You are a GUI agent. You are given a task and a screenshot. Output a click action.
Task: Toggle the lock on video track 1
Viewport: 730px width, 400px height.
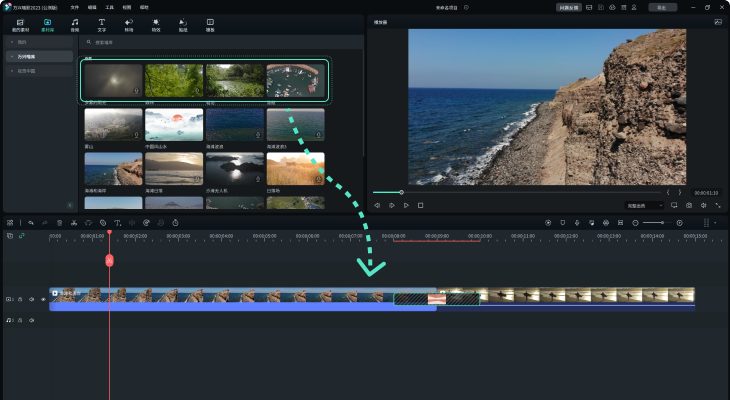point(21,299)
